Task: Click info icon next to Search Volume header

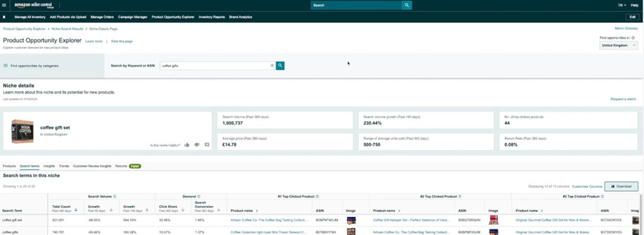Action: [114, 197]
